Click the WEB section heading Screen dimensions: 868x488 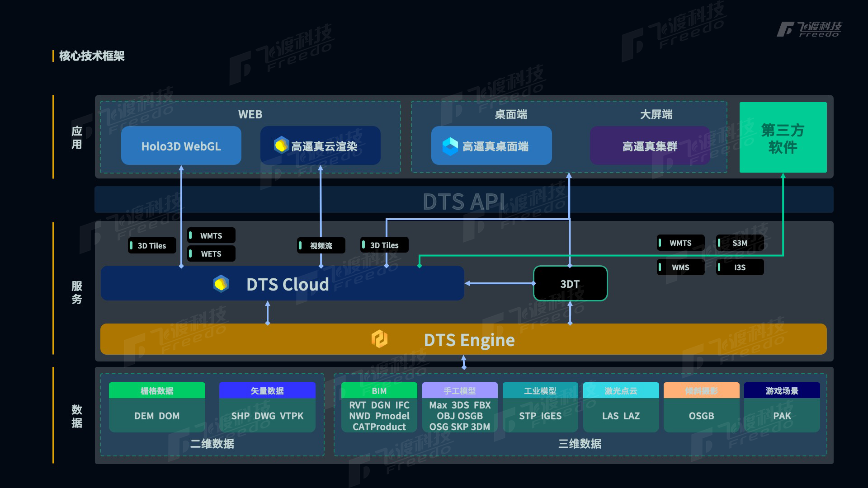click(250, 114)
